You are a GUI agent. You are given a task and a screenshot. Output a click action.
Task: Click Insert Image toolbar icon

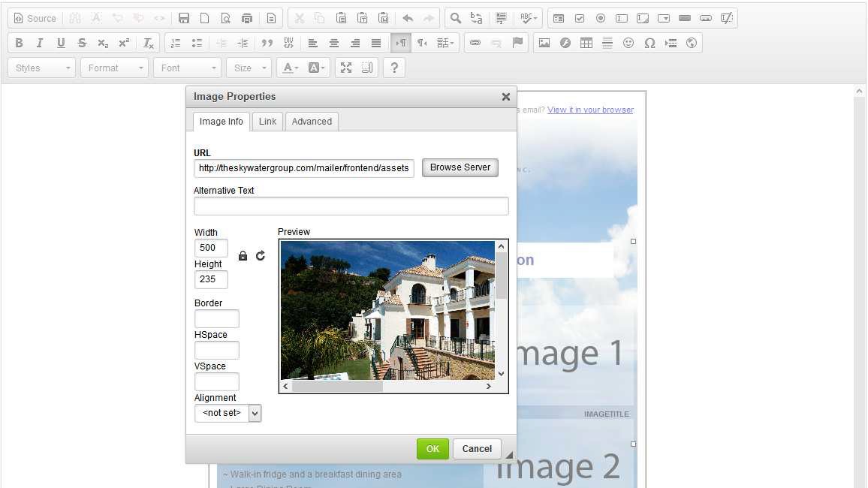click(x=544, y=43)
